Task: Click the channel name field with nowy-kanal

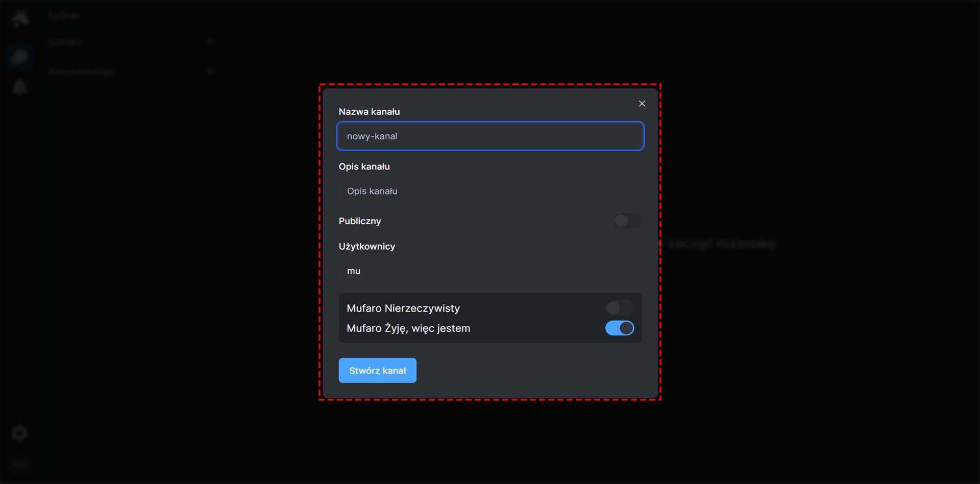Action: [x=490, y=136]
